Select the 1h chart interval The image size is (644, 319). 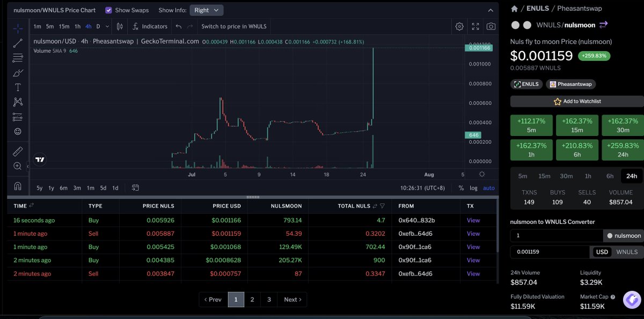[x=77, y=26]
